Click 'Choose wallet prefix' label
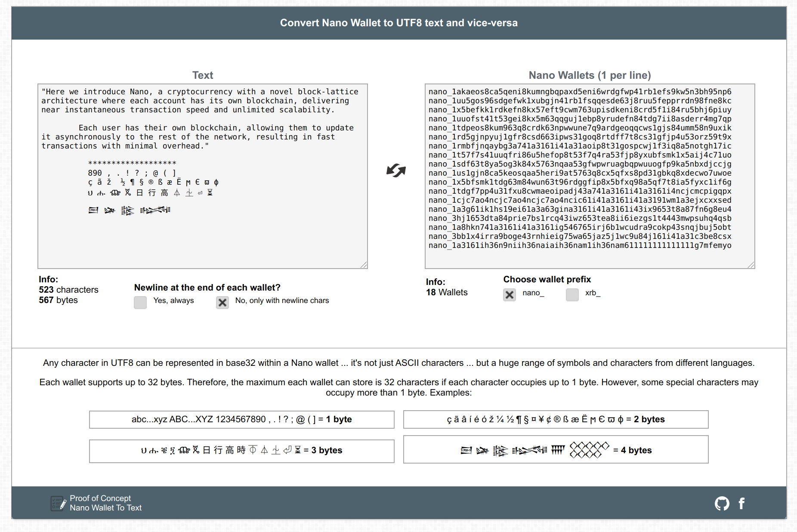Screen dimensions: 797x532 (x=547, y=279)
